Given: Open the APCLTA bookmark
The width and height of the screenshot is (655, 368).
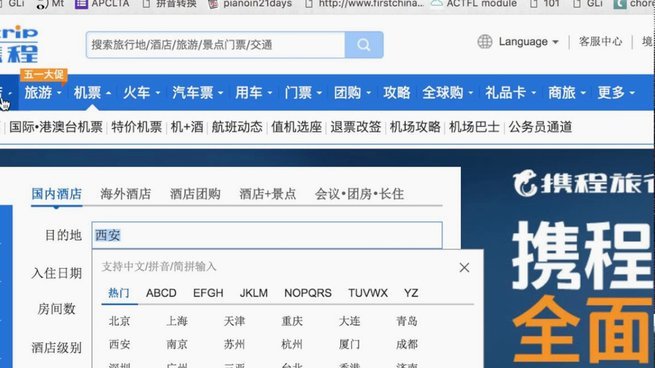Looking at the screenshot, I should (102, 4).
